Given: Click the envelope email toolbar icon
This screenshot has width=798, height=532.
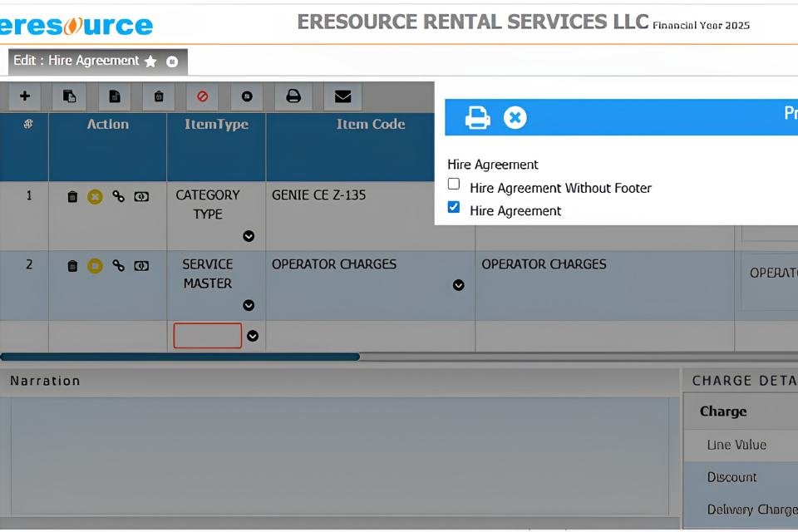Looking at the screenshot, I should point(342,96).
